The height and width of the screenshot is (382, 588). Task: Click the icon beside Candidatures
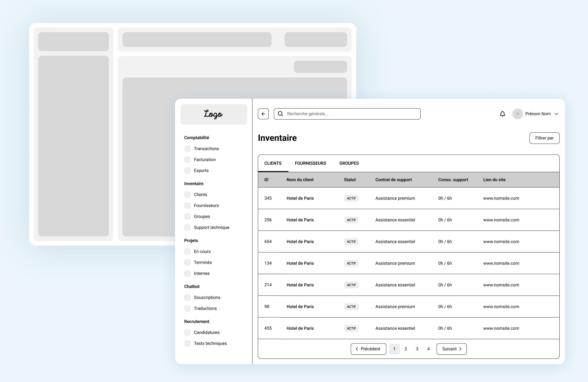click(x=187, y=332)
